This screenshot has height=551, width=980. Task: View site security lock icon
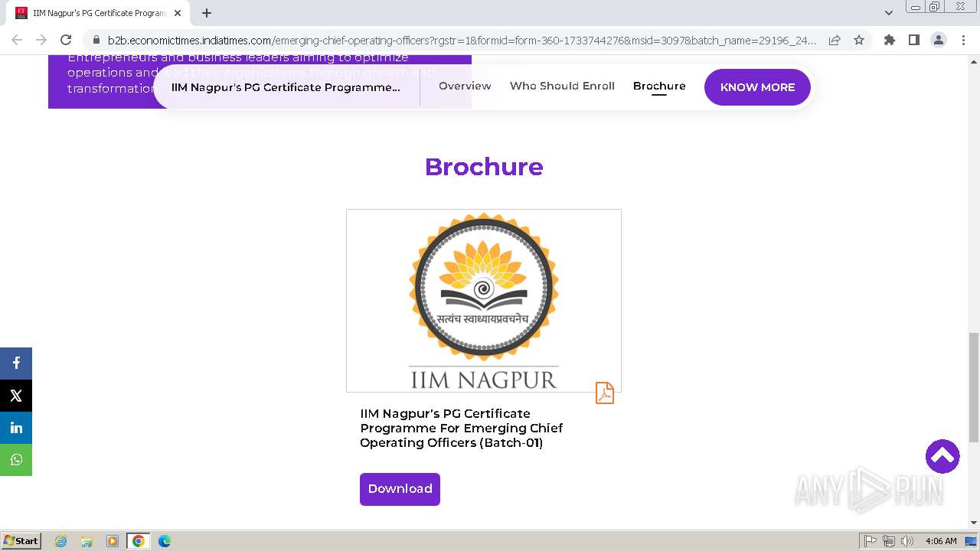(x=96, y=40)
